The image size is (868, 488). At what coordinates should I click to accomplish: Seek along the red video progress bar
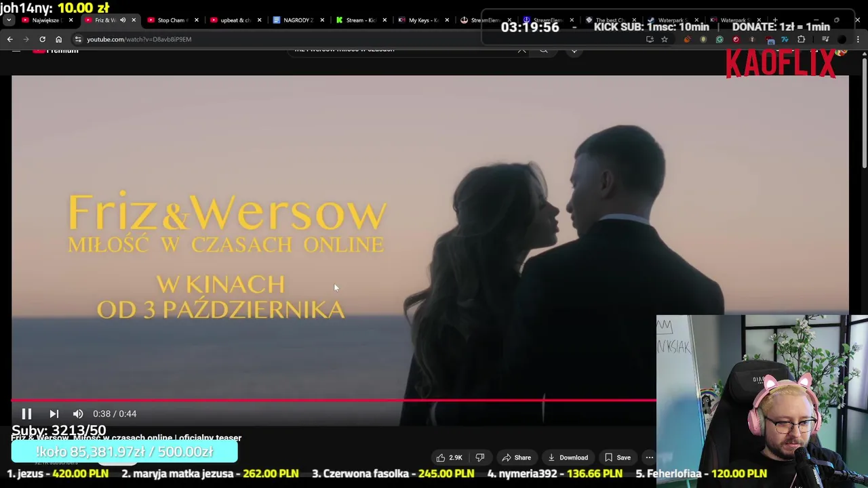pos(334,401)
